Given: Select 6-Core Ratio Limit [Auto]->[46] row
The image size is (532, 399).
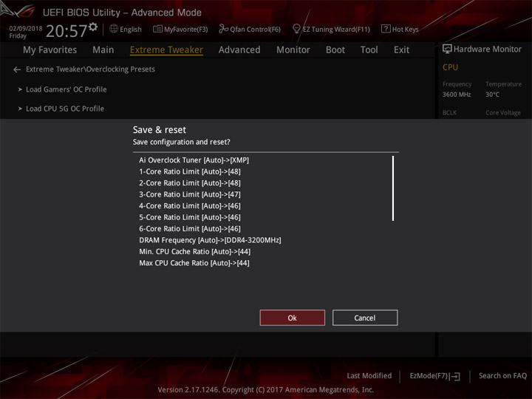Looking at the screenshot, I should [190, 228].
